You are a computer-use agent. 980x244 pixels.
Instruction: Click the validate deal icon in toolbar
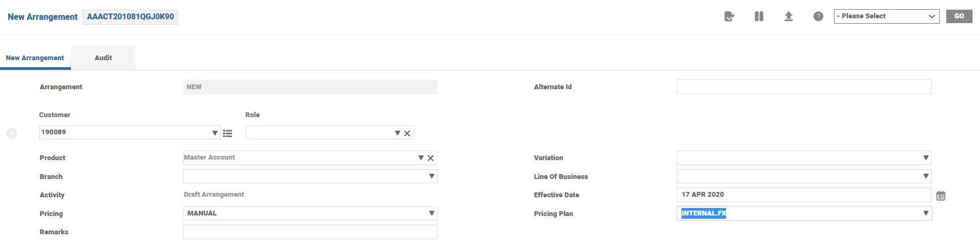[x=729, y=17]
